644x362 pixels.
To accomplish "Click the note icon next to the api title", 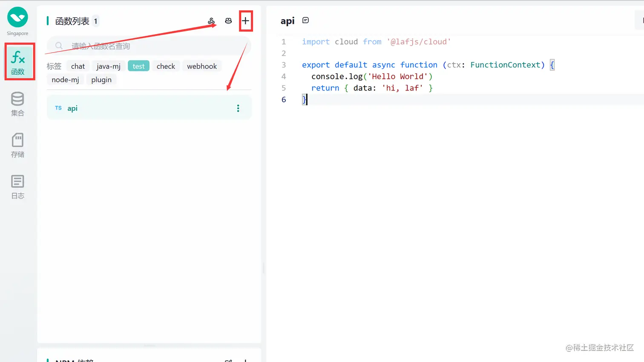I will point(305,20).
